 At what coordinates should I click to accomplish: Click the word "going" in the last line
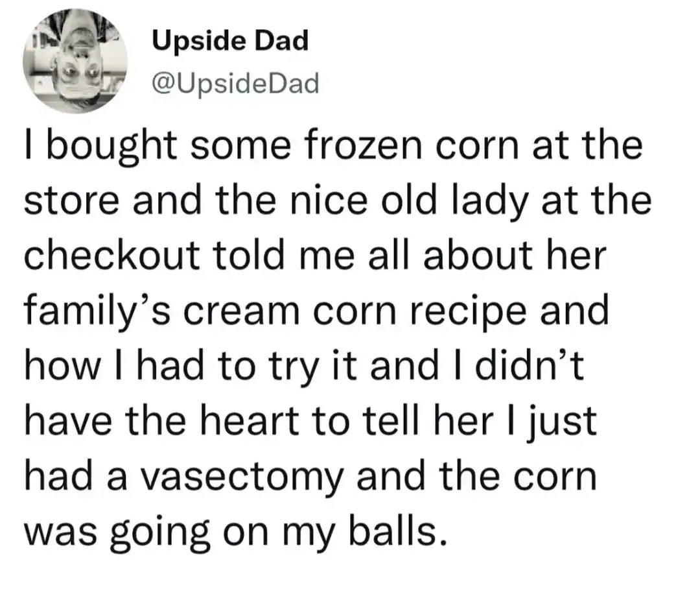pos(159,535)
